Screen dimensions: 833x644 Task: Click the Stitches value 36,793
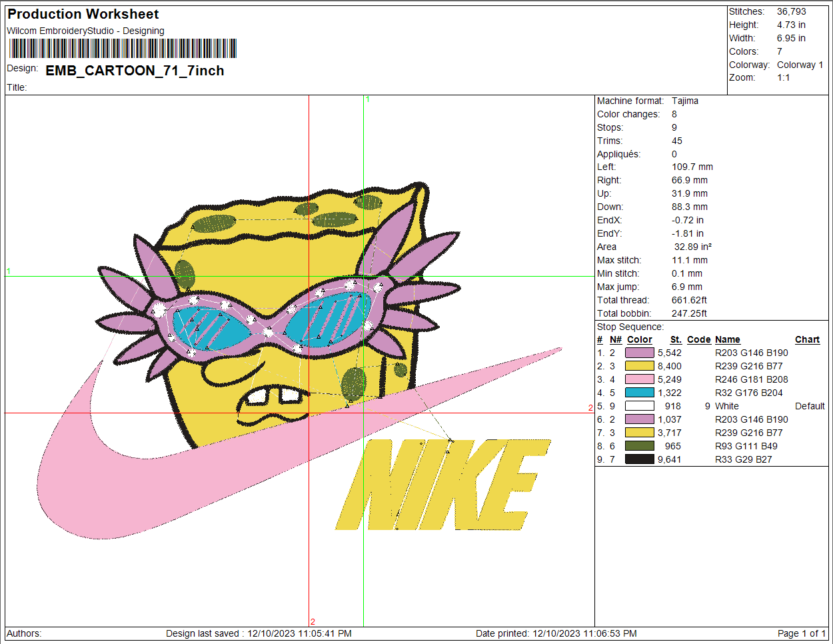click(x=791, y=11)
